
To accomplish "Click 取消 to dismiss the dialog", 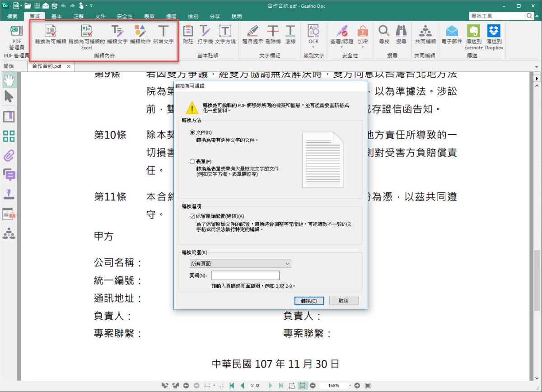I will click(344, 301).
